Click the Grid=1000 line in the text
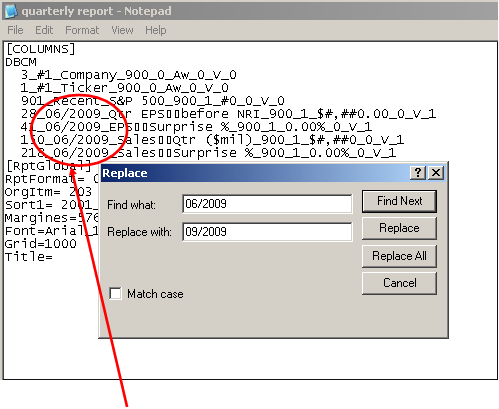The width and height of the screenshot is (499, 409). (41, 244)
